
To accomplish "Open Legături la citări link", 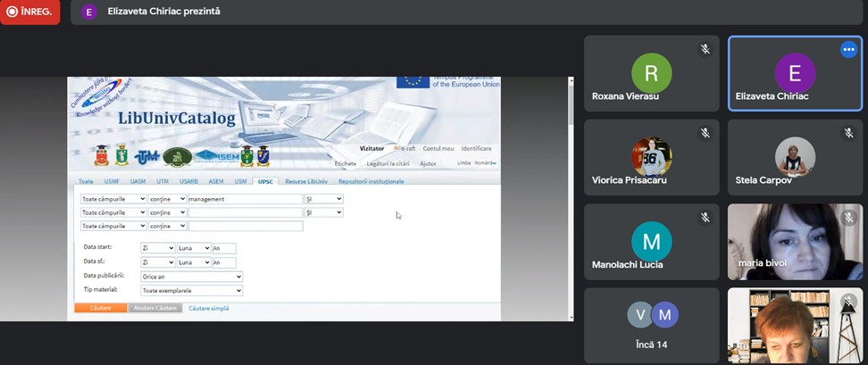I will click(x=388, y=163).
